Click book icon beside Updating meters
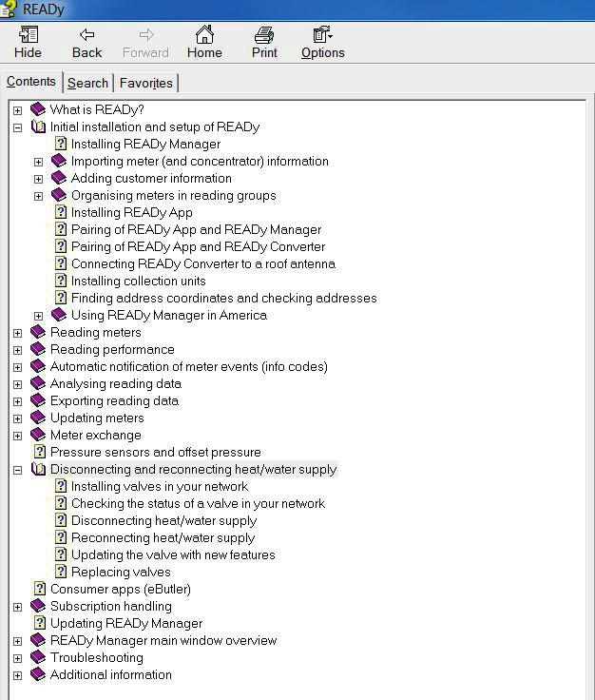 [x=38, y=418]
